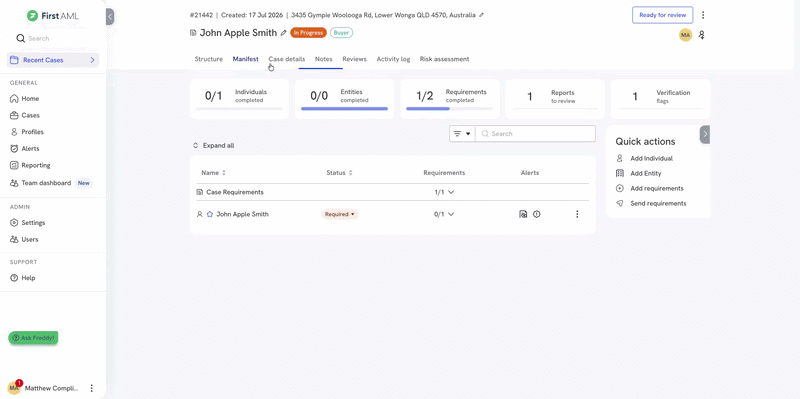Click the MA user avatar bottom left
Screen dimensions: 800x399
pyautogui.click(x=14, y=388)
